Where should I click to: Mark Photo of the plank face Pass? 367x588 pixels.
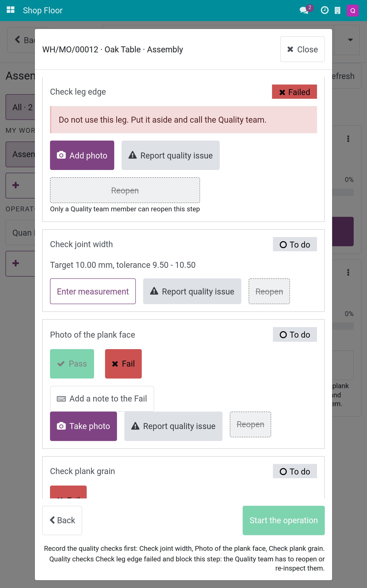click(x=72, y=364)
